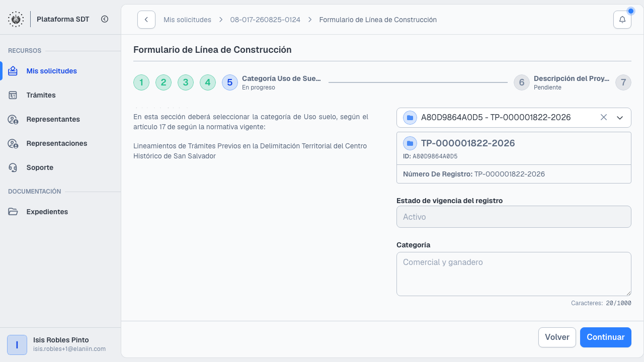The width and height of the screenshot is (644, 362).
Task: Open Representaciones menu item
Action: (60, 143)
